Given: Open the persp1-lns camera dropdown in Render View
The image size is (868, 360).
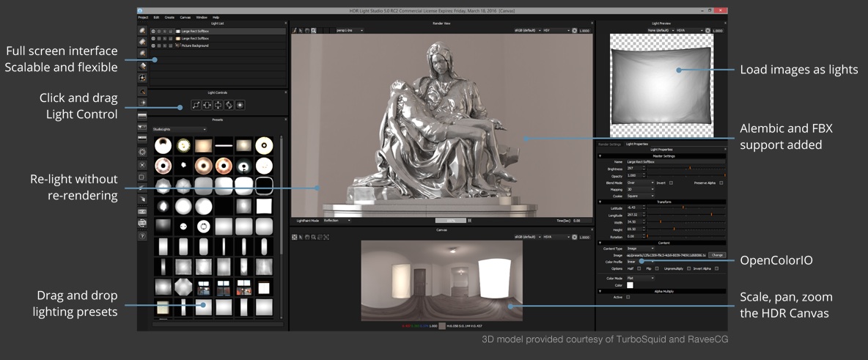Looking at the screenshot, I should pos(350,31).
